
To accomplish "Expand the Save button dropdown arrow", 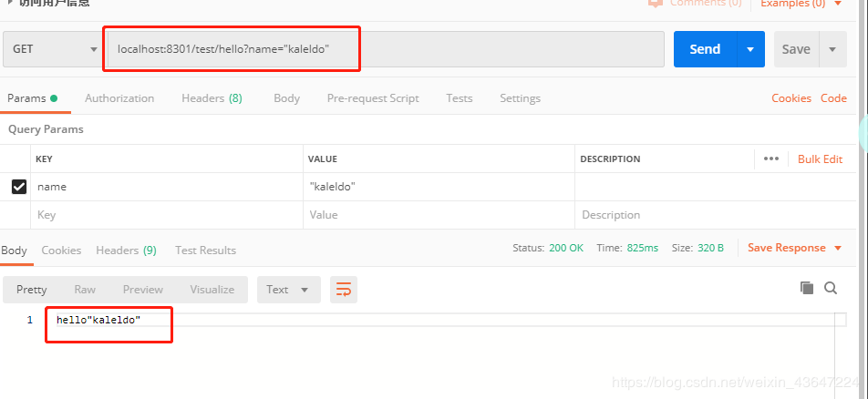I will pos(832,49).
